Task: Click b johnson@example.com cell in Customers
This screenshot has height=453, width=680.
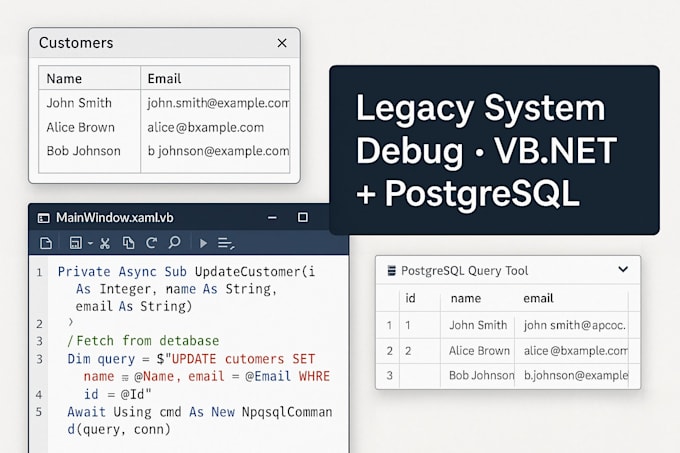Action: pos(218,151)
